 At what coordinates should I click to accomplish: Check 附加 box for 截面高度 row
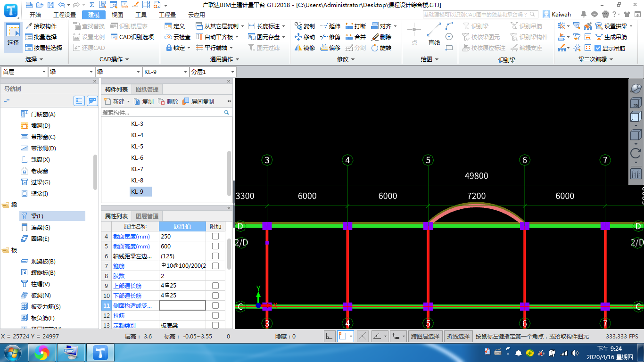[x=215, y=246]
